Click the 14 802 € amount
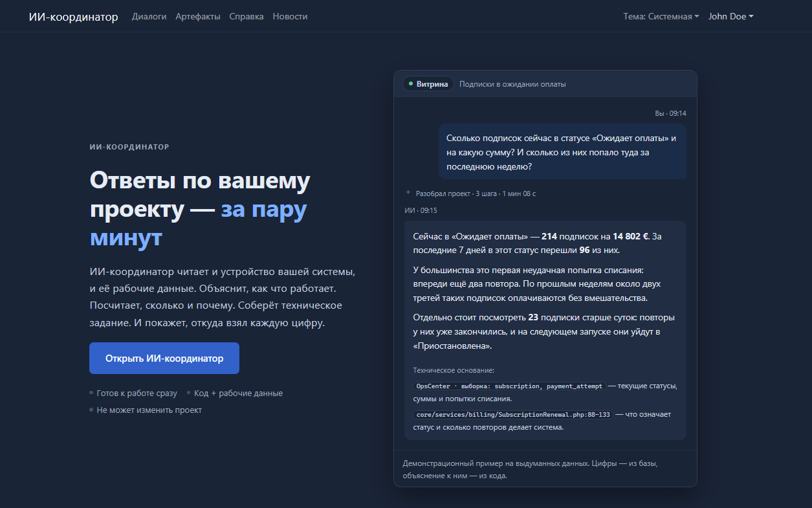Screen dimensions: 812x508 630,236
